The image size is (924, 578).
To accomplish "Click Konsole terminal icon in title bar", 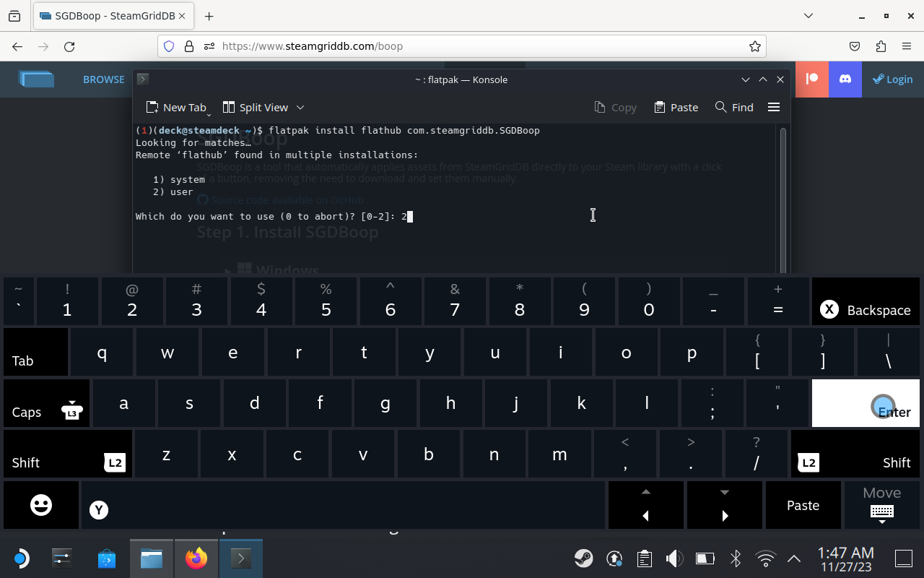I will (142, 79).
